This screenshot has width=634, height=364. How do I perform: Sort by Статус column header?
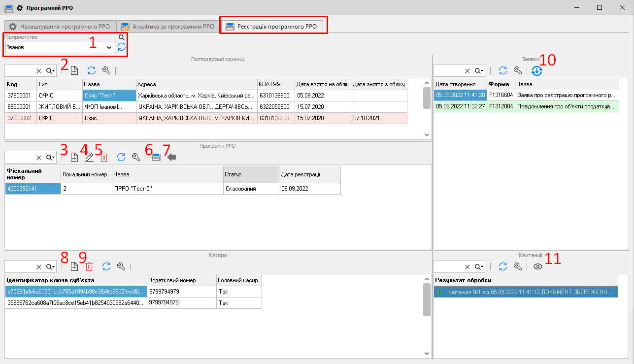(250, 174)
